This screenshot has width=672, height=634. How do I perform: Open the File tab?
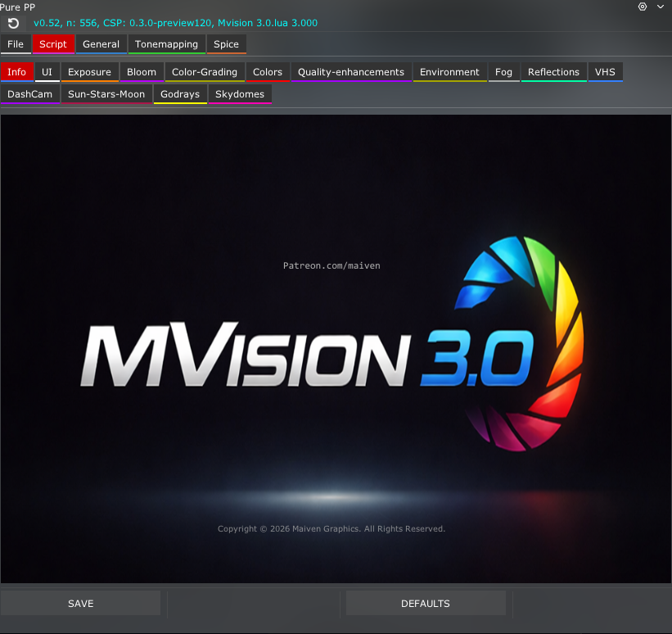pos(16,44)
